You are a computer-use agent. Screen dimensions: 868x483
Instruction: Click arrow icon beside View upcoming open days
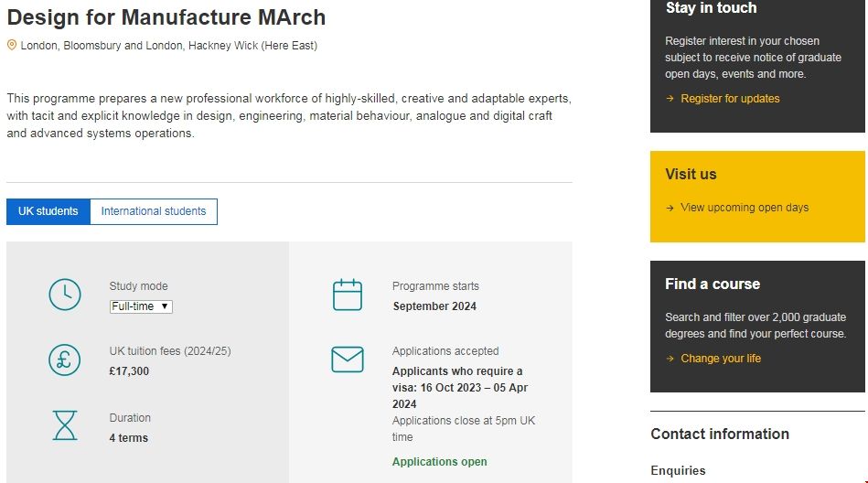tap(670, 208)
